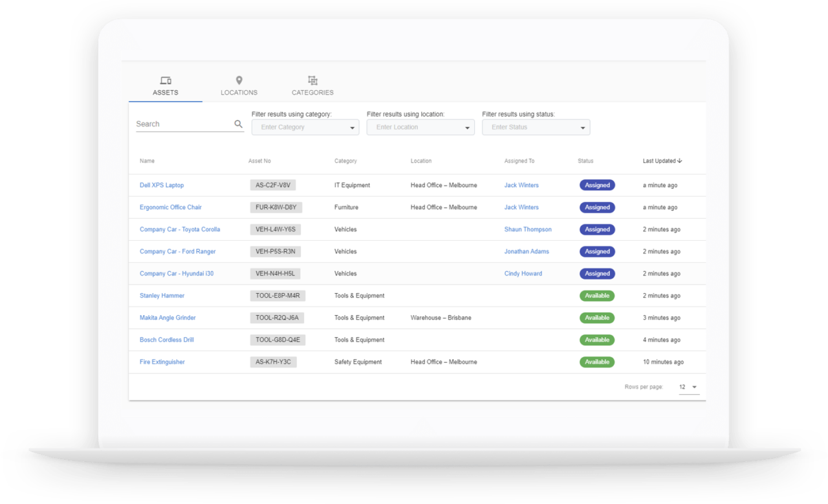828x504 pixels.
Task: Open assignee Cindy Howard
Action: click(x=523, y=273)
